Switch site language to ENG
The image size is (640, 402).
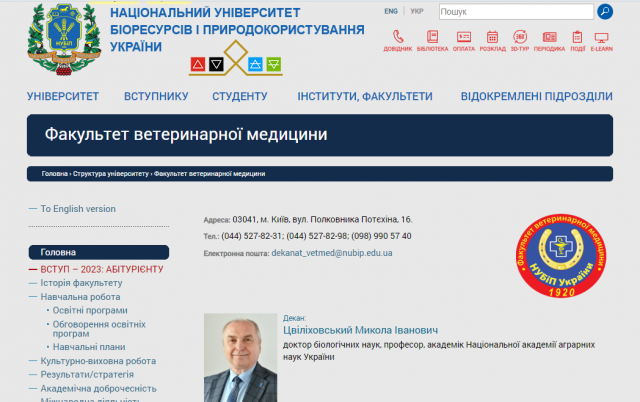point(391,11)
